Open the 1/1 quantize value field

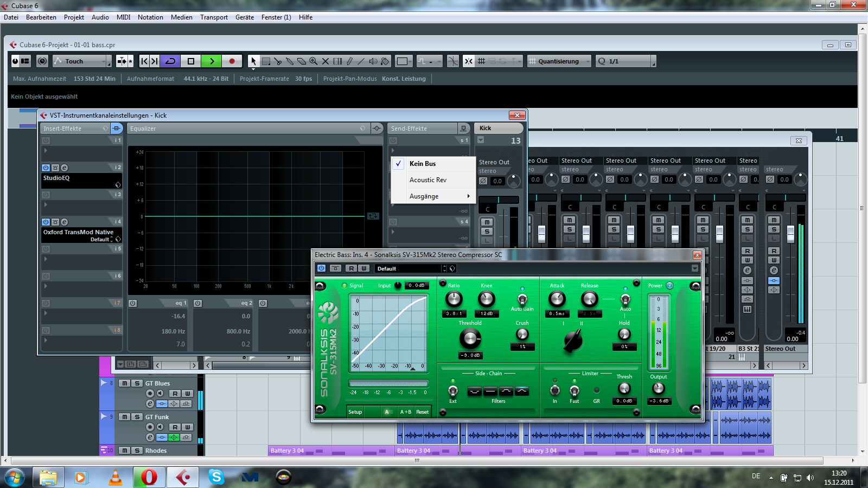click(x=626, y=61)
